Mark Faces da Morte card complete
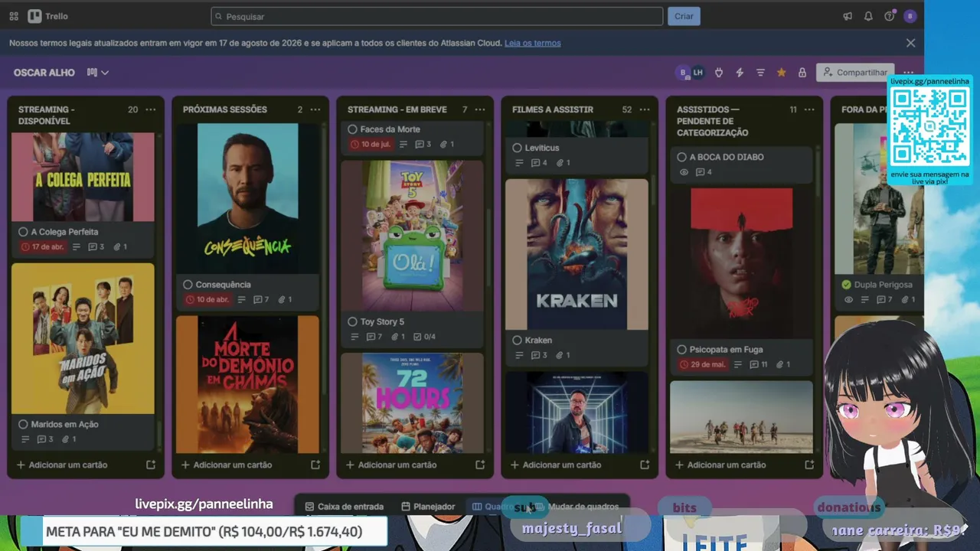The height and width of the screenshot is (551, 980). point(352,129)
